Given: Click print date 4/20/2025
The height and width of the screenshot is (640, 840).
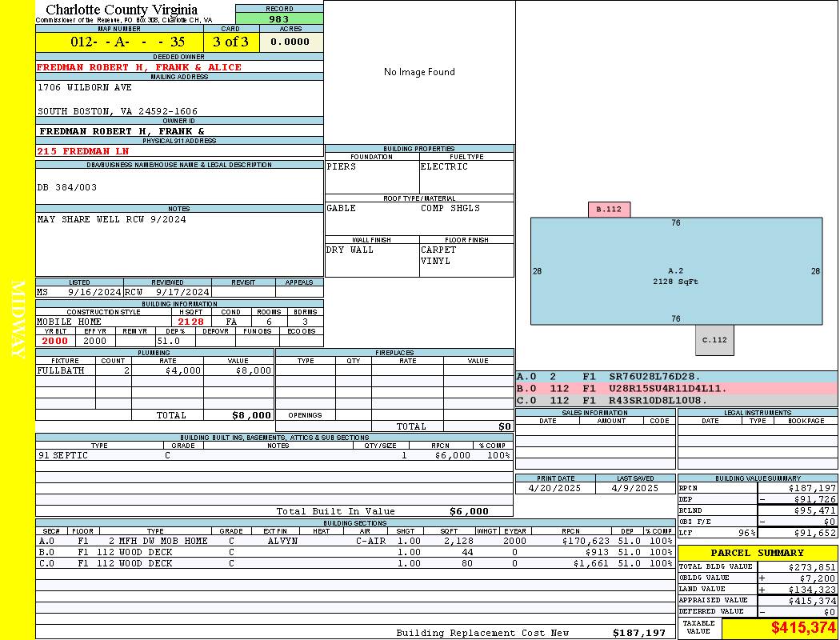Looking at the screenshot, I should 554,489.
